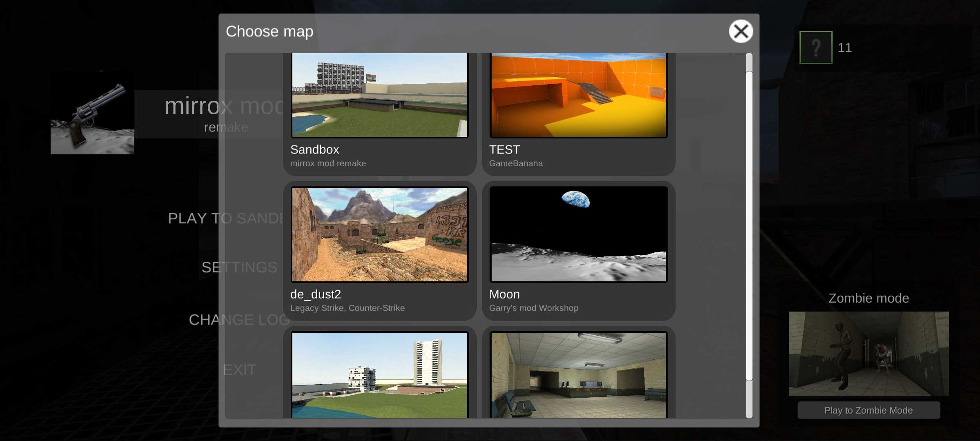980x441 pixels.
Task: Click the revolver logo image
Action: coord(92,112)
